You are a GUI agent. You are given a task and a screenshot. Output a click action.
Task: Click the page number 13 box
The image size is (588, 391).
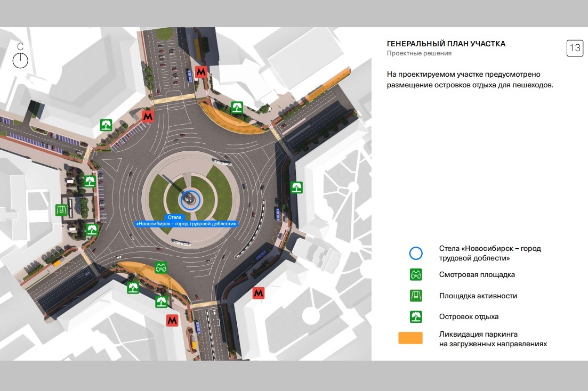(x=575, y=48)
